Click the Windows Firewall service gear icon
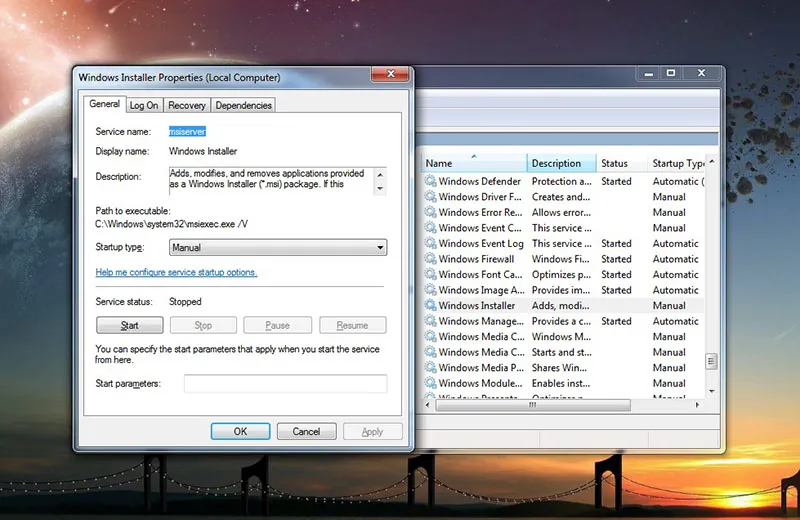This screenshot has width=800, height=520. [430, 259]
